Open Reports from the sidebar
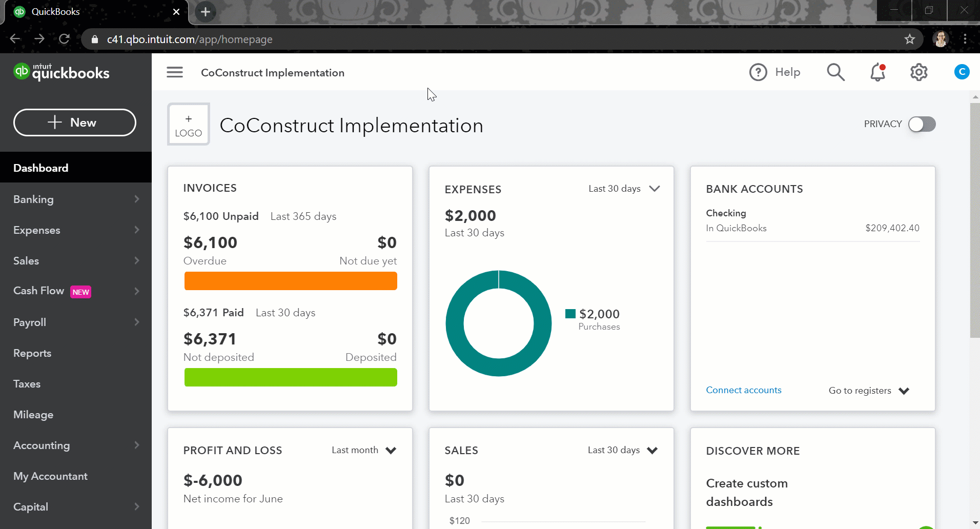 (76, 353)
